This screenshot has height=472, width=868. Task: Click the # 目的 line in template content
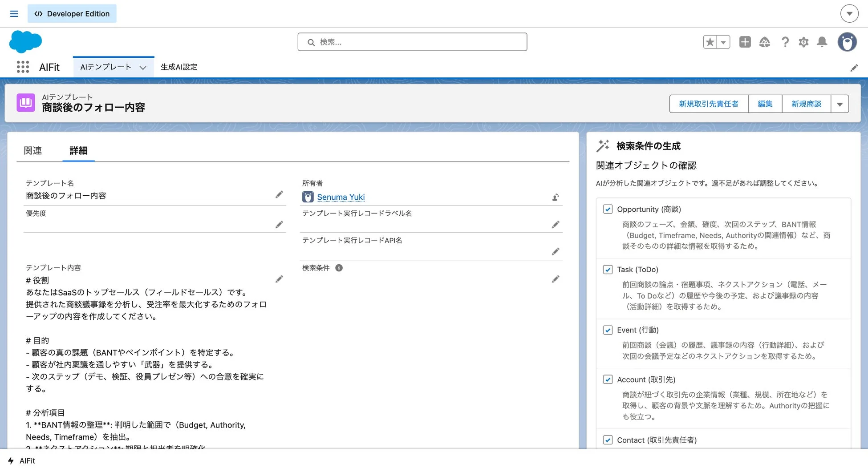pos(37,340)
